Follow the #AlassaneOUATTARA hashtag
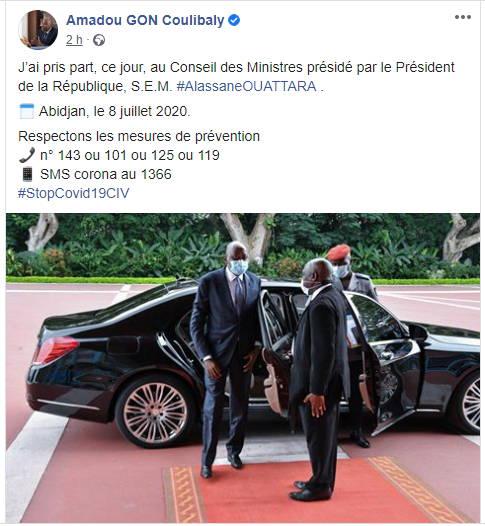Image resolution: width=485 pixels, height=526 pixels. pyautogui.click(x=247, y=86)
